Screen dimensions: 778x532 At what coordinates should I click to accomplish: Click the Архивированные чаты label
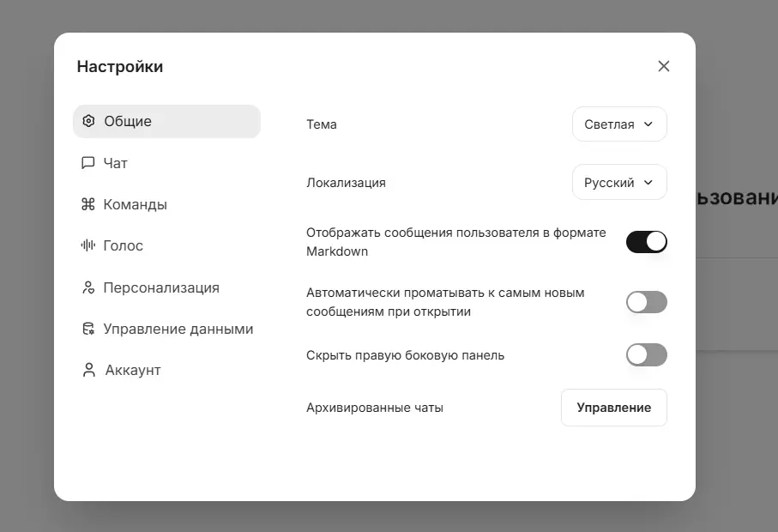point(375,408)
